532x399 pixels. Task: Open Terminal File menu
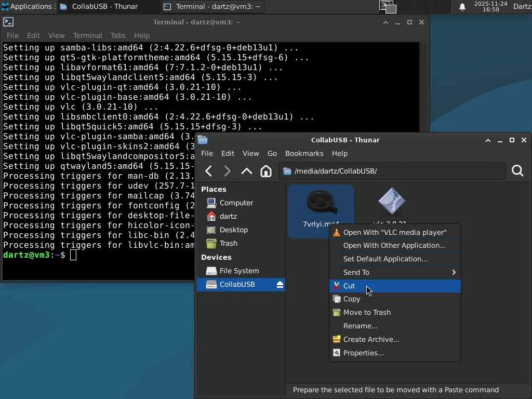[x=12, y=36]
